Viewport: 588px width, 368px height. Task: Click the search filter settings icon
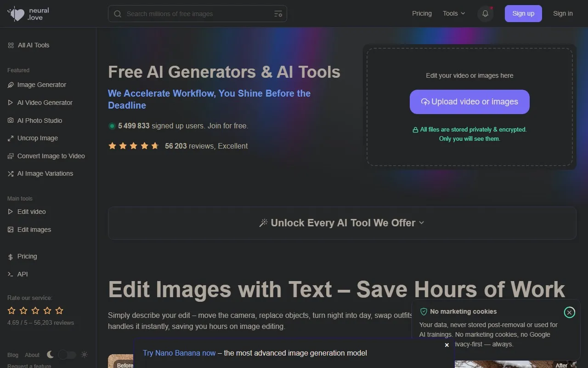pyautogui.click(x=278, y=14)
